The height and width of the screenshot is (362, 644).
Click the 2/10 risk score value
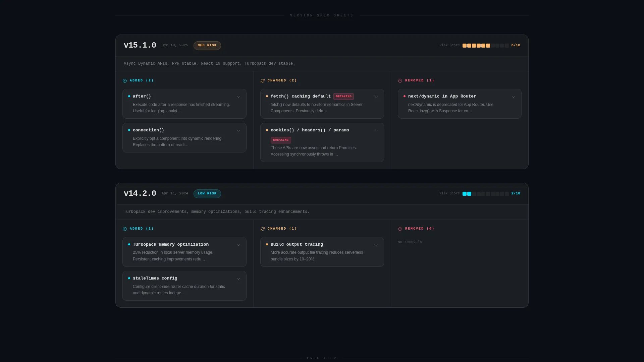pyautogui.click(x=516, y=193)
